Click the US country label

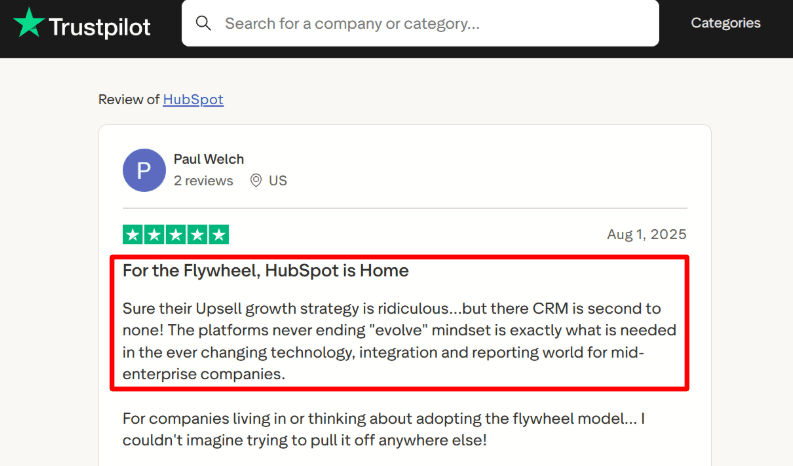coord(278,181)
